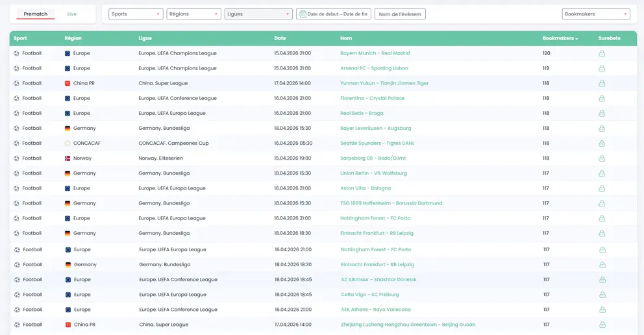The image size is (644, 335).
Task: Switch to the Live tab
Action: (x=71, y=14)
